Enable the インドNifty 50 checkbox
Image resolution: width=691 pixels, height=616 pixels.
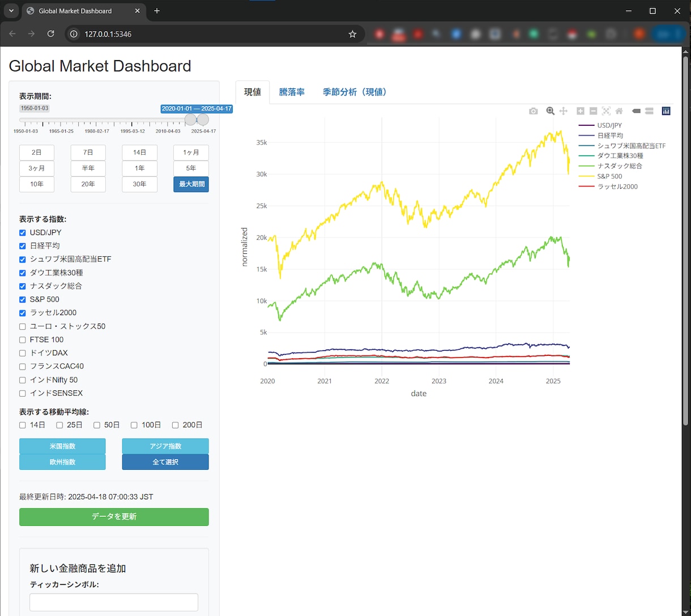point(23,380)
